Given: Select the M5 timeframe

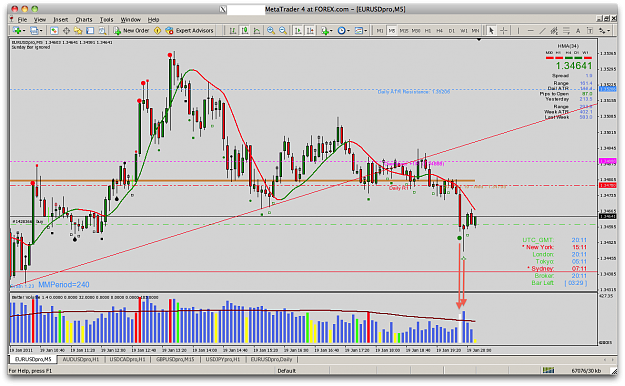Looking at the screenshot, I should coord(392,31).
